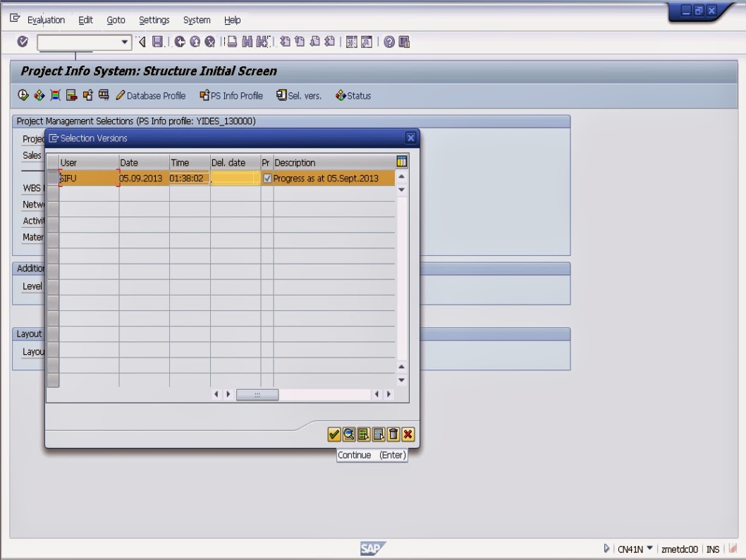The height and width of the screenshot is (560, 746).
Task: Open the System menu
Action: click(197, 20)
